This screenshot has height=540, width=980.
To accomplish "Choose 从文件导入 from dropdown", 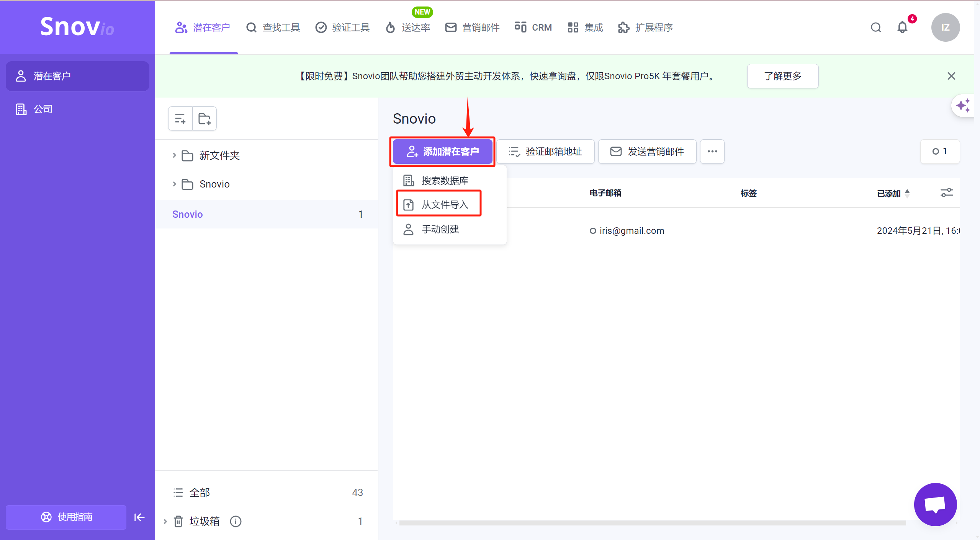I will pos(450,205).
